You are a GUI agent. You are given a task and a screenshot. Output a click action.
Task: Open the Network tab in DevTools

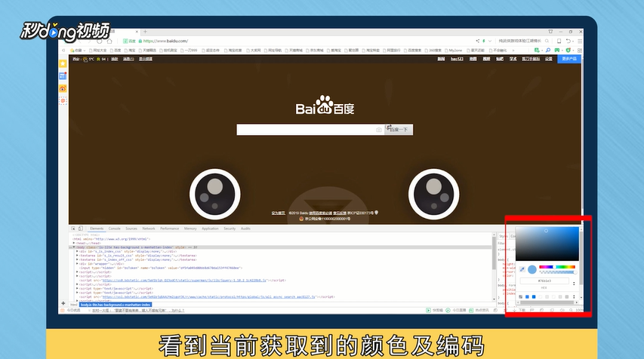[148, 229]
